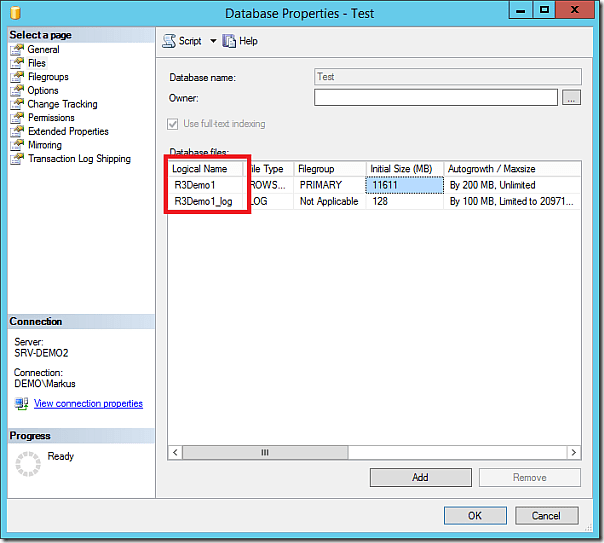This screenshot has height=543, width=604.
Task: Minimize the Database Properties window
Action: [x=521, y=10]
